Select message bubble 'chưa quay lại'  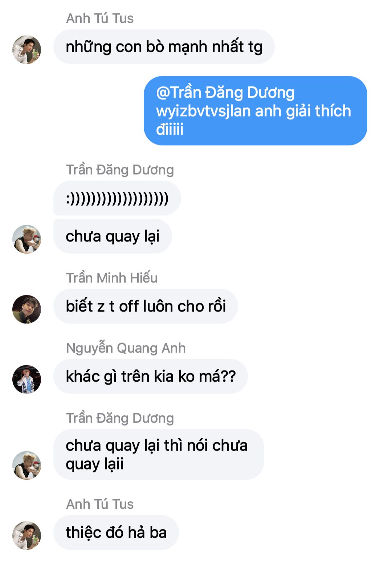tap(113, 236)
